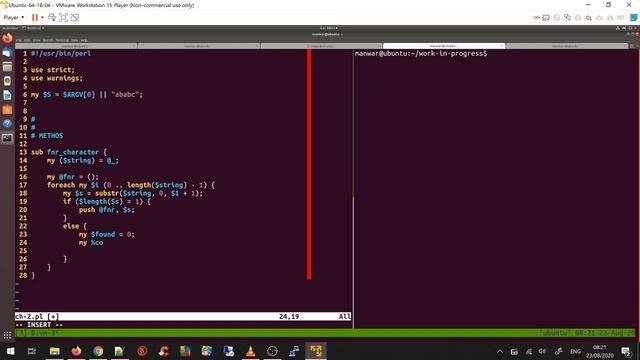
Task: Open the Terminal app menu in top bar
Action: point(33,28)
